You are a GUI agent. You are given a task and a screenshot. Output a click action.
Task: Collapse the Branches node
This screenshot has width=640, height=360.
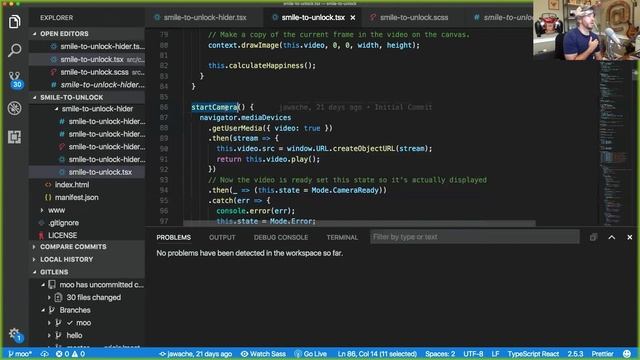[x=43, y=310]
